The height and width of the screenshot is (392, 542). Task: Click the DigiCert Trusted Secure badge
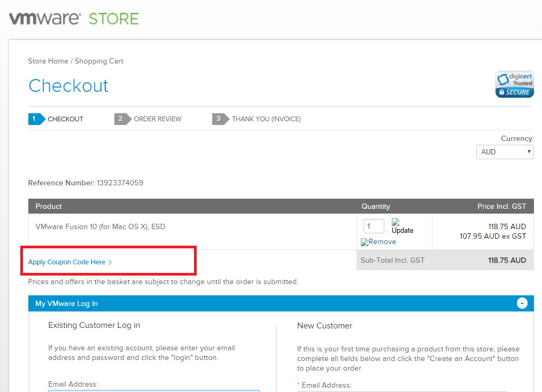(514, 84)
